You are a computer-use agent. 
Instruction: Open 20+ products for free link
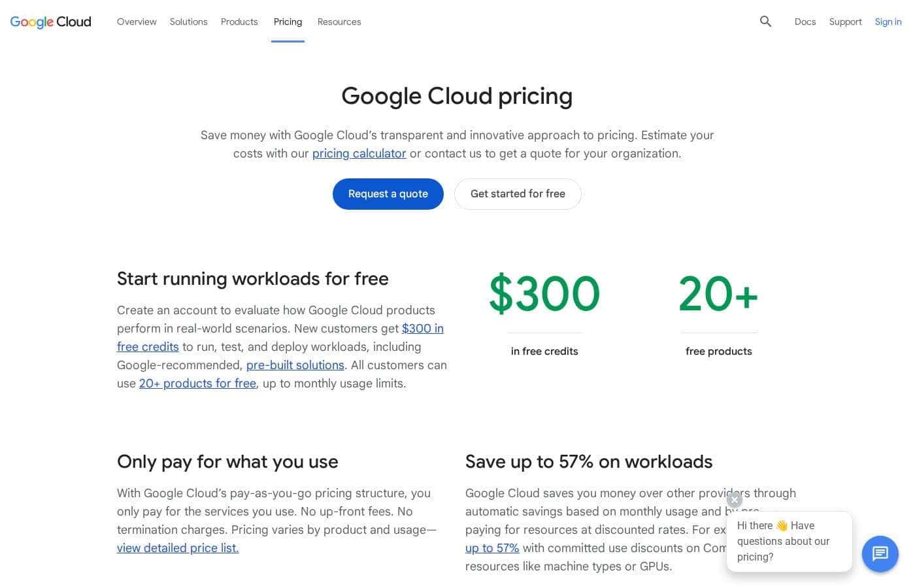tap(197, 384)
